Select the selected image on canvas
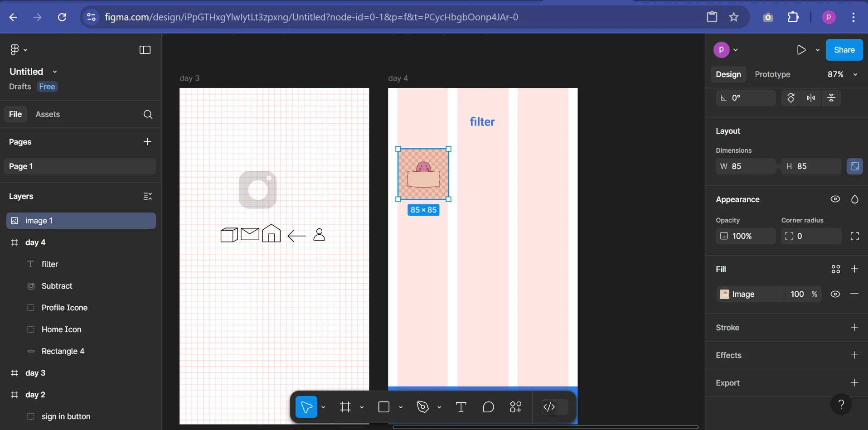Image resolution: width=868 pixels, height=430 pixels. click(423, 174)
